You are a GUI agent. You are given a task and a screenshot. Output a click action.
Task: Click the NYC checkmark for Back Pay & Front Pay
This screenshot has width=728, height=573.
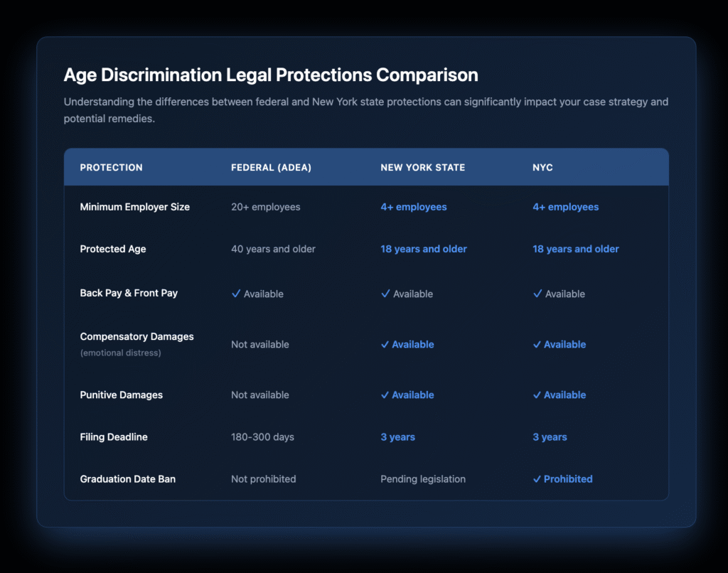click(x=538, y=294)
